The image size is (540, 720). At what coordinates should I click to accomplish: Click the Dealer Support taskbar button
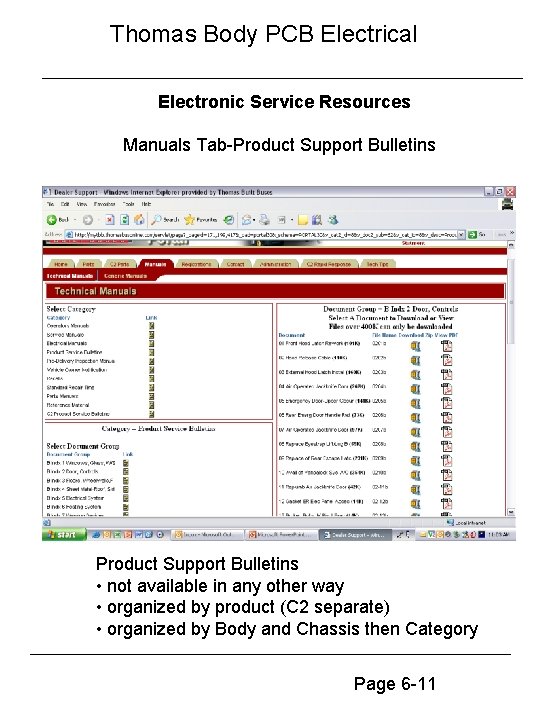pos(355,535)
